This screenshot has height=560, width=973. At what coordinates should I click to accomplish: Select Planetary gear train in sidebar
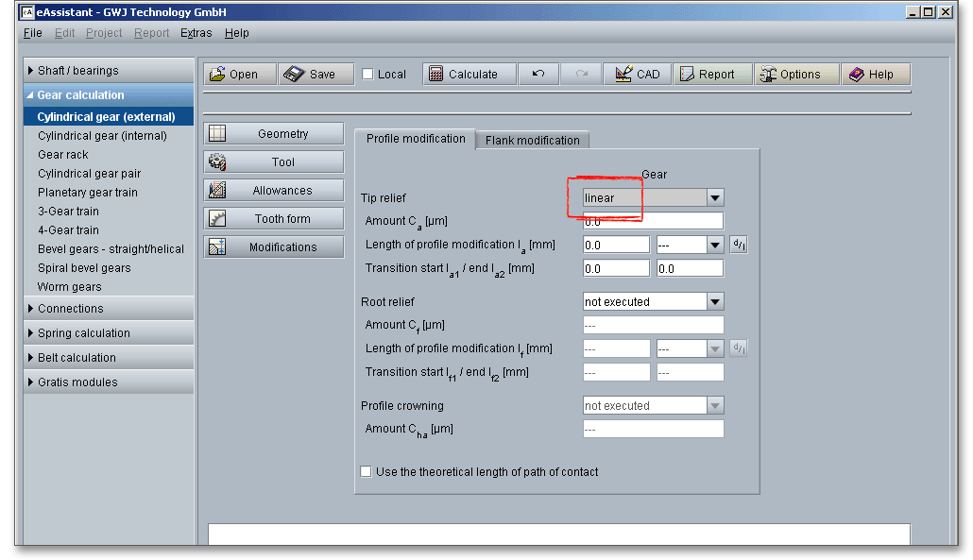pyautogui.click(x=88, y=193)
